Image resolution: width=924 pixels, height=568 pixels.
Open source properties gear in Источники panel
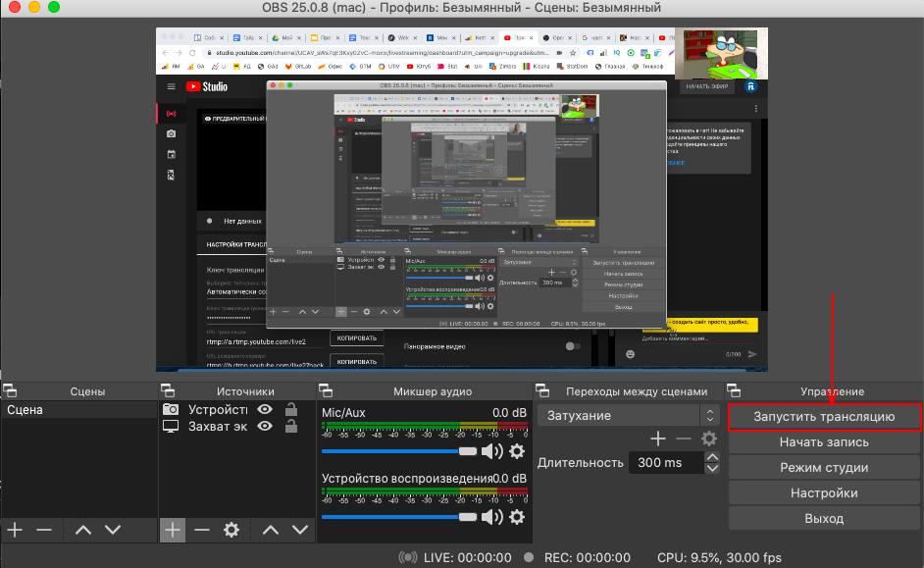point(231,530)
